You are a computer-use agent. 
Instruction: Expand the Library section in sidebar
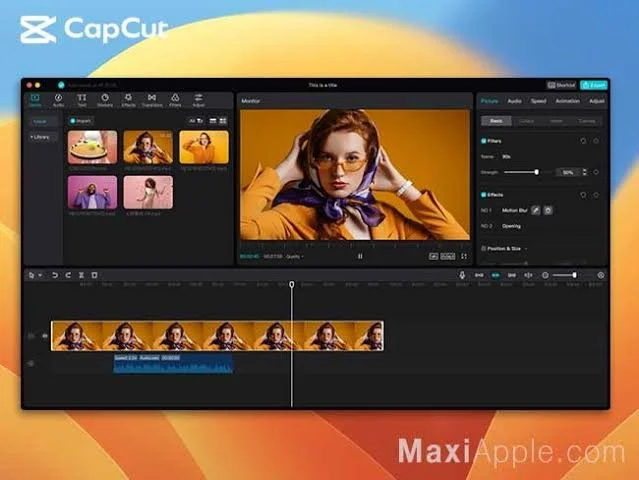40,137
